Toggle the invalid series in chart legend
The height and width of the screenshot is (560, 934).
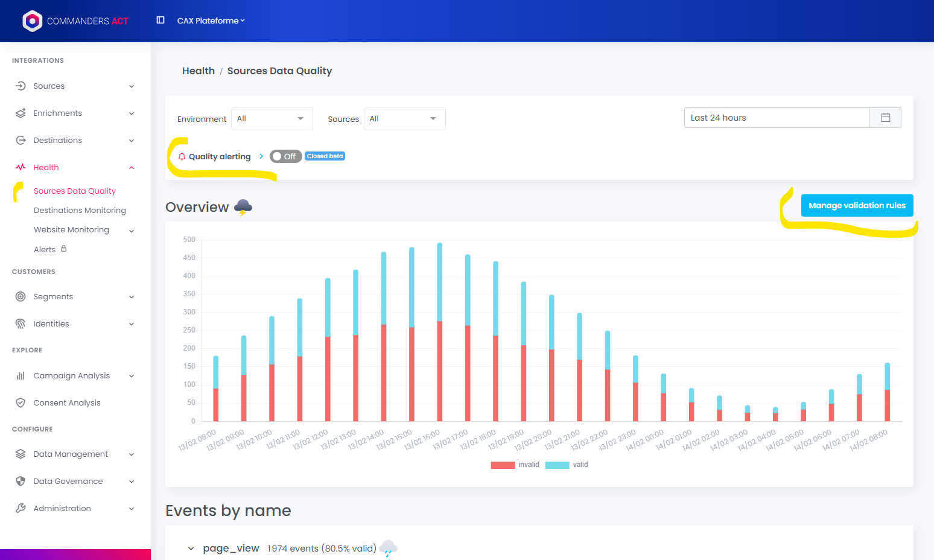coord(515,465)
